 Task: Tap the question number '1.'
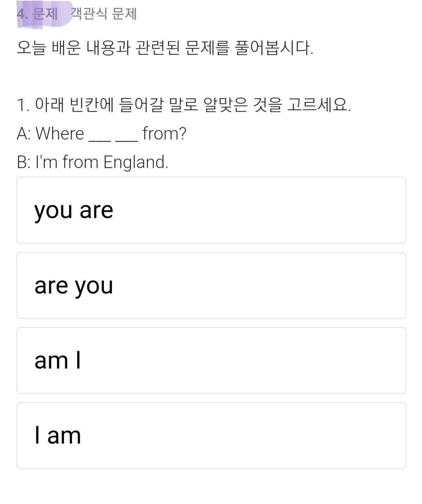23,105
